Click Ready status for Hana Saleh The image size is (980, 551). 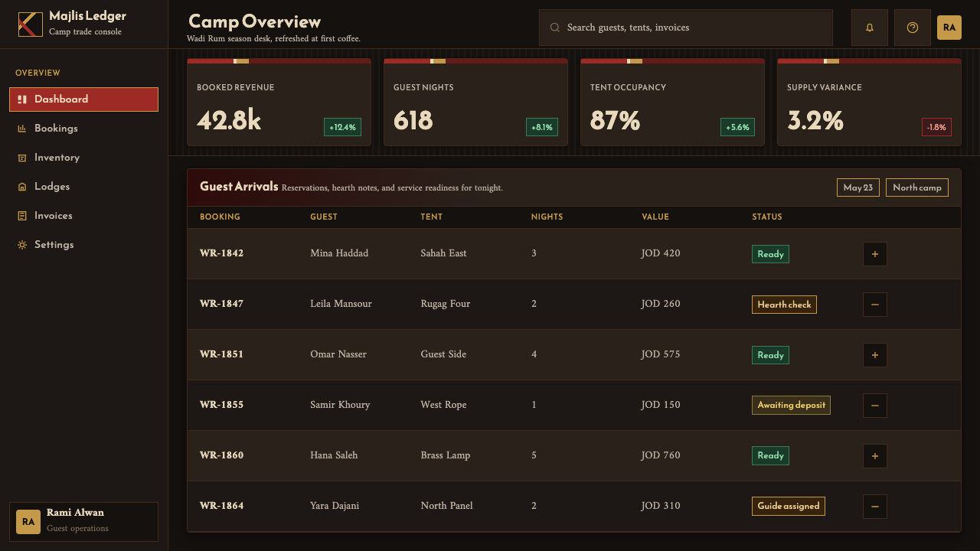click(x=770, y=456)
